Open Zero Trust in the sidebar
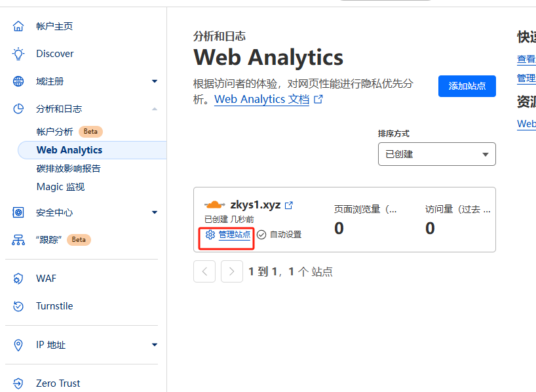Viewport: 536px width, 392px height. 58,383
